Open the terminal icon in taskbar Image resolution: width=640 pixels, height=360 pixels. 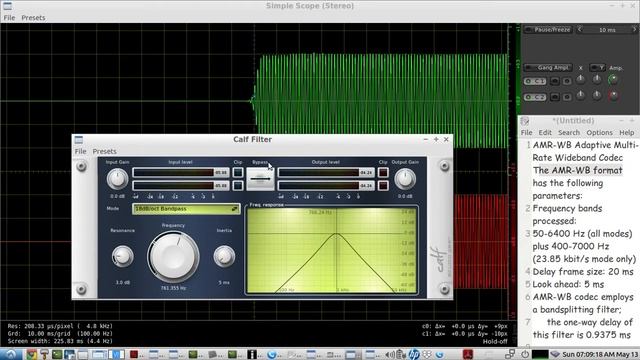(x=57, y=354)
